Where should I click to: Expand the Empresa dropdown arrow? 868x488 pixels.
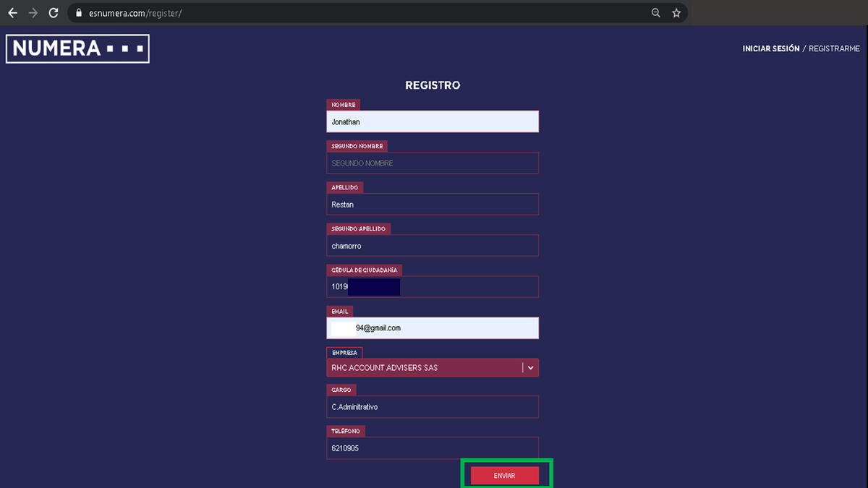pyautogui.click(x=531, y=368)
